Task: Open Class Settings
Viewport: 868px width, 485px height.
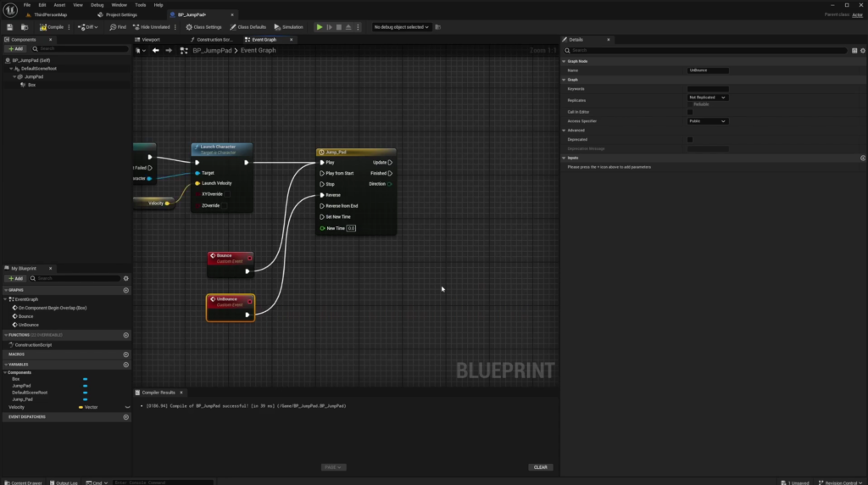Action: 203,27
